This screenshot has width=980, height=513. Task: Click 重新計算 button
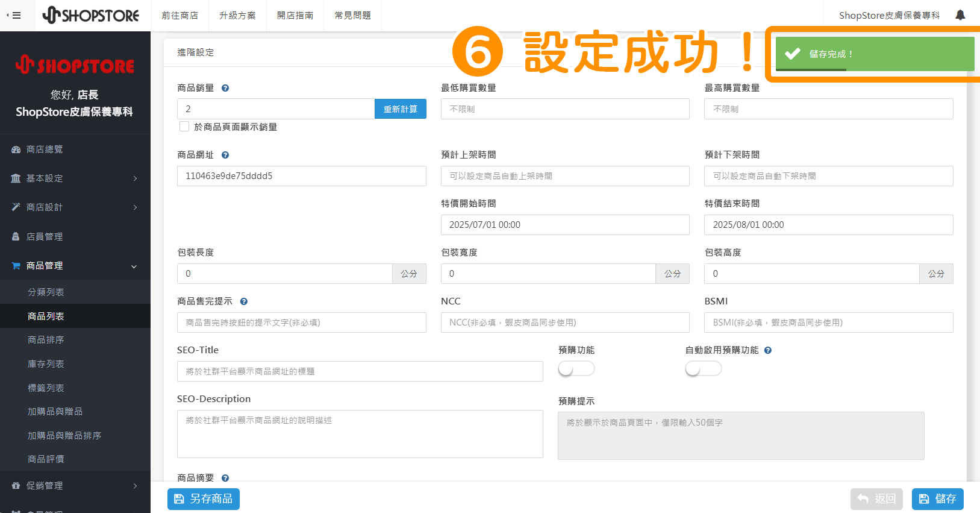click(x=401, y=109)
